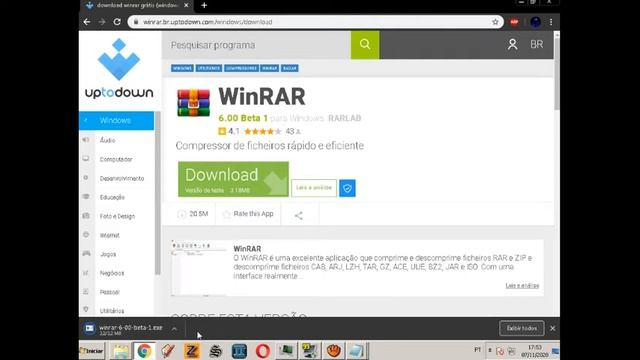Click the Rate this App star
Image resolution: width=640 pixels, height=360 pixels.
point(227,214)
